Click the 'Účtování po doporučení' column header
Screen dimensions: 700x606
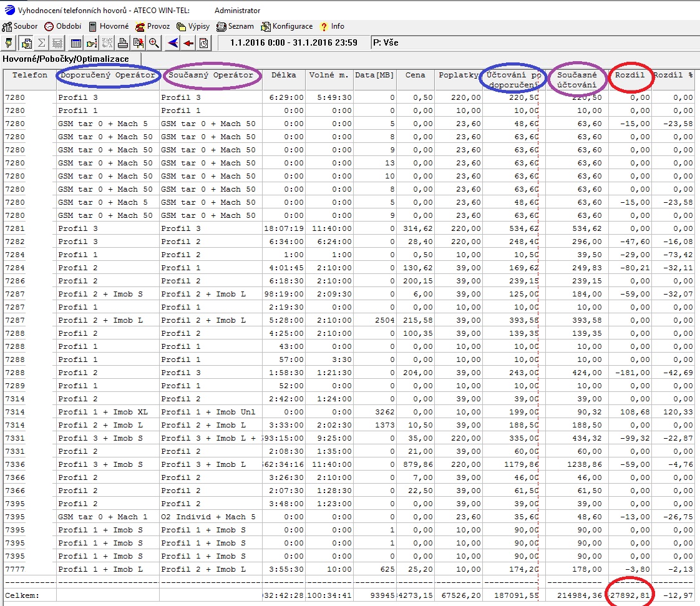513,80
